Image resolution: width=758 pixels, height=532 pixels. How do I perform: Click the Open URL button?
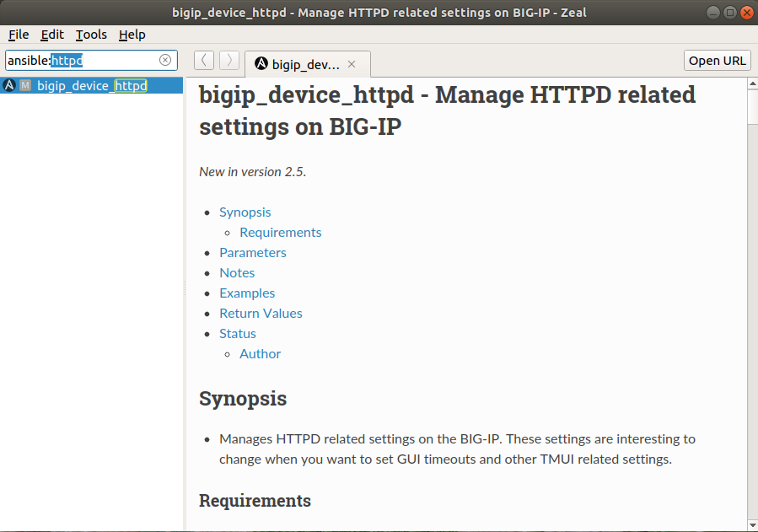(x=717, y=61)
